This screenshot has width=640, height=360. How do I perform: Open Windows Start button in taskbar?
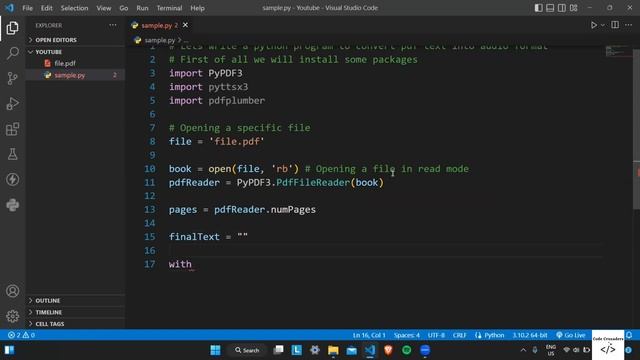(215, 350)
